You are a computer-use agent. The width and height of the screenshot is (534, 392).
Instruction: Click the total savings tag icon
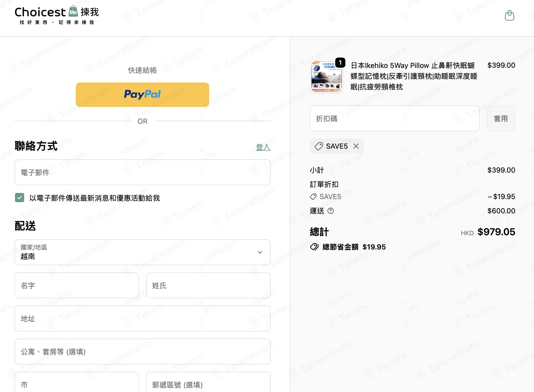(x=314, y=247)
